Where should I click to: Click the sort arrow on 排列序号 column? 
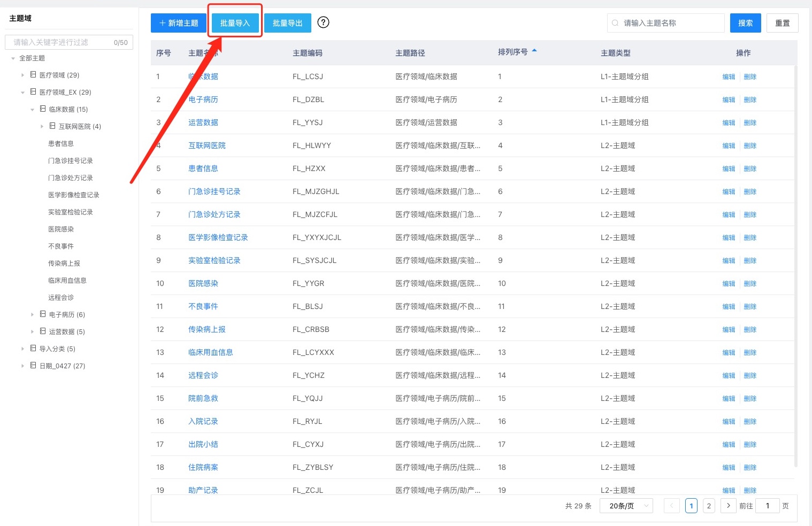tap(534, 51)
